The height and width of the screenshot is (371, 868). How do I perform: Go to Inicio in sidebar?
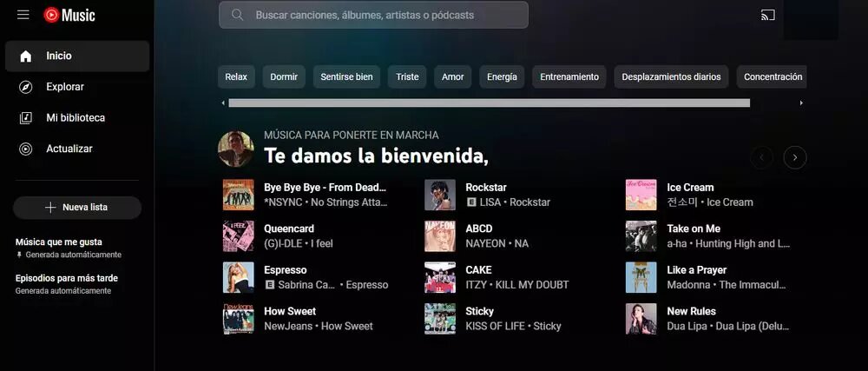coord(77,56)
